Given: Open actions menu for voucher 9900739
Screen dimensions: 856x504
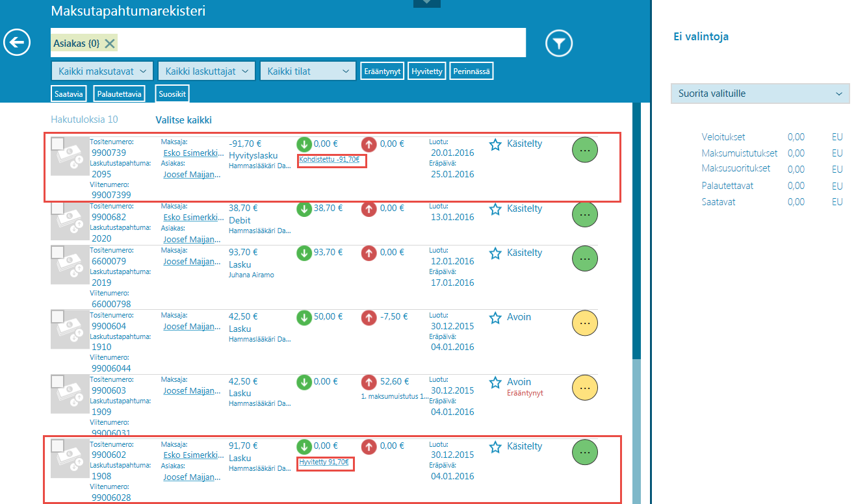Looking at the screenshot, I should tap(584, 150).
